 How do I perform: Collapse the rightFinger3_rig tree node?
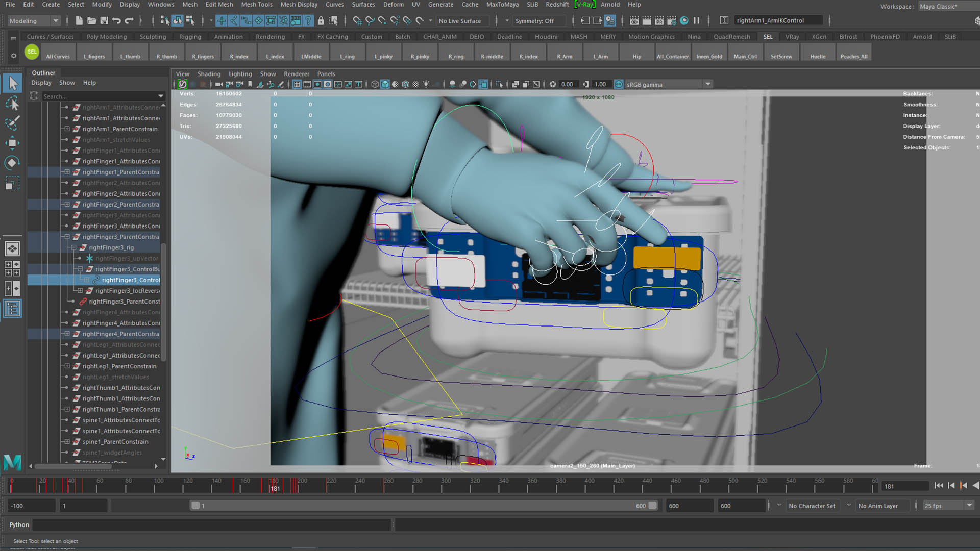(73, 247)
